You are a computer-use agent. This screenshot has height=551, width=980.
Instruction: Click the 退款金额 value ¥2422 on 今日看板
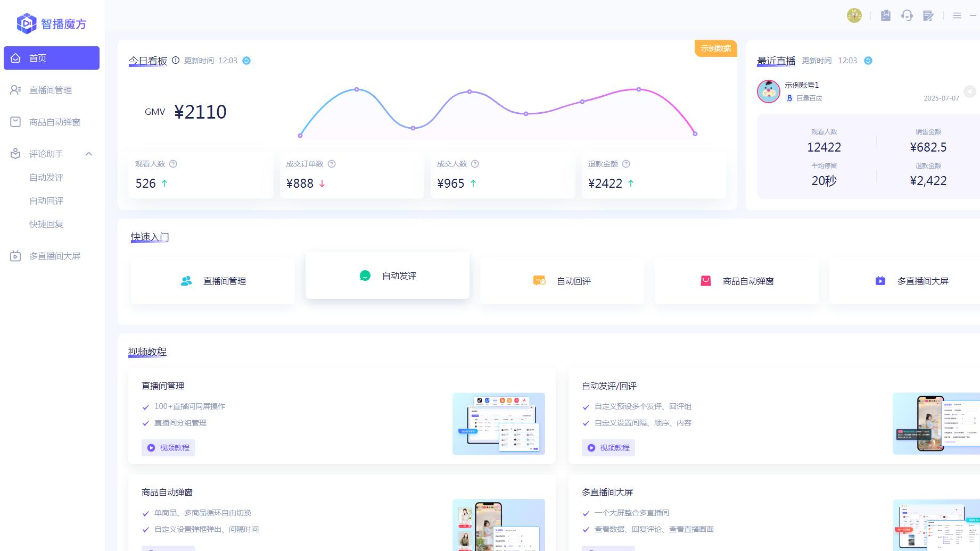[x=605, y=183]
